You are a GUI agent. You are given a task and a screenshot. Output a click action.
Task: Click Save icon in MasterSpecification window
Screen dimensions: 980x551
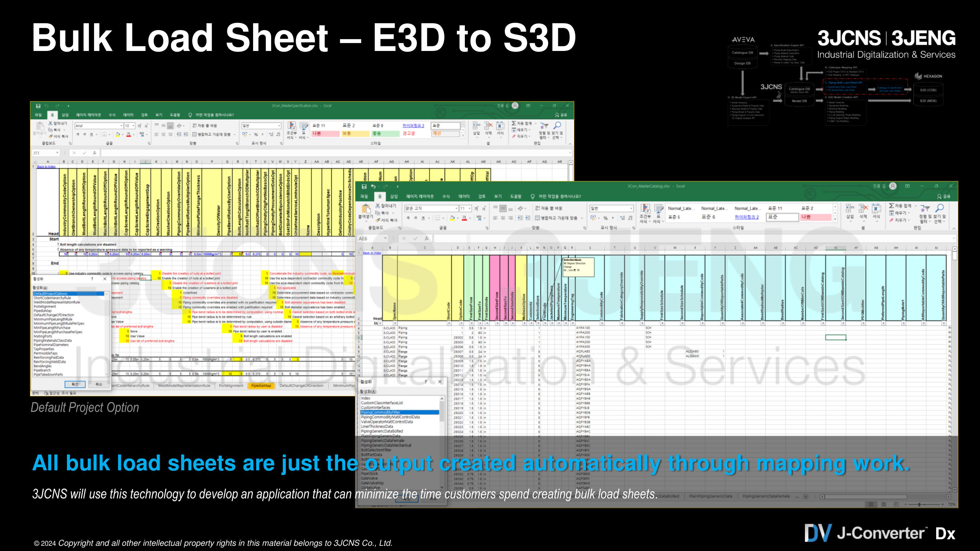[38, 106]
